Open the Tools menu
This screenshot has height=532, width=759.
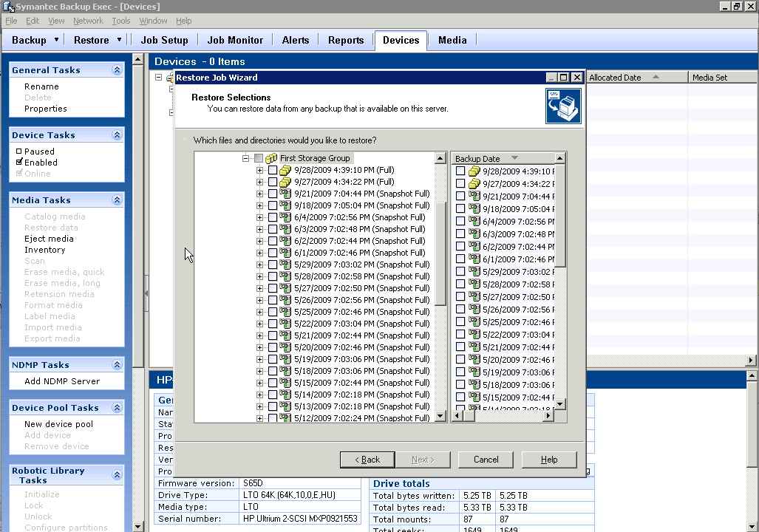tap(121, 21)
